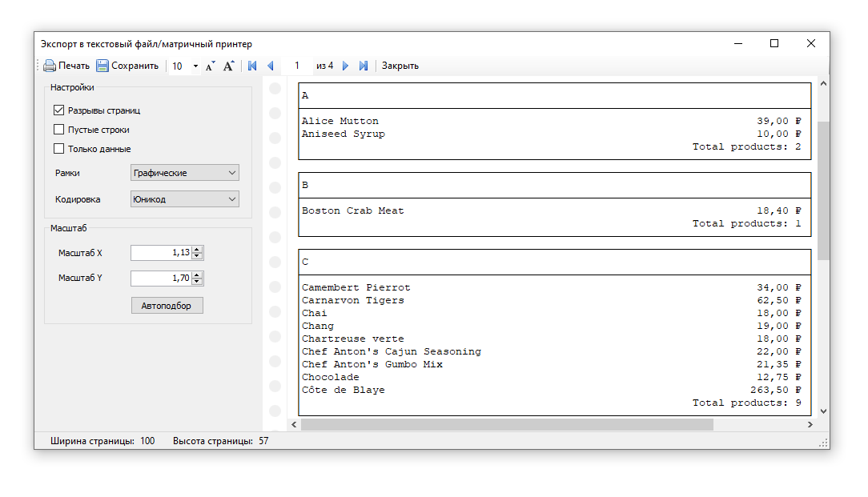Click the group header letter B

click(305, 185)
